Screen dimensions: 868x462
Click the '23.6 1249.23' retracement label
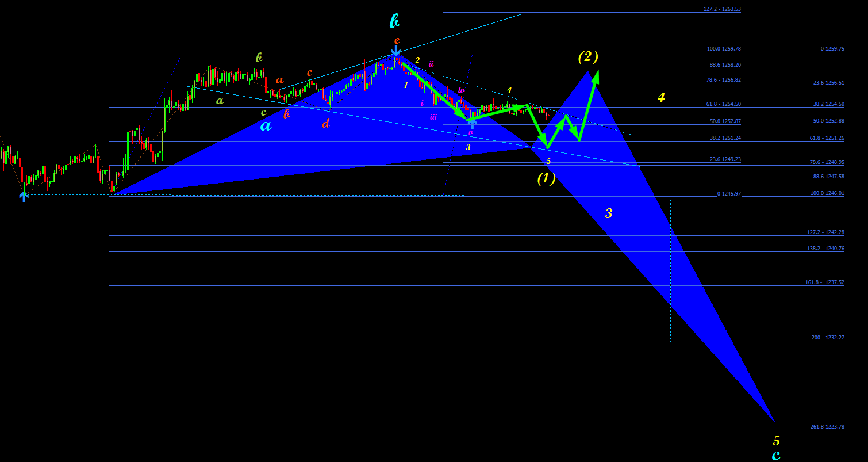tap(725, 159)
